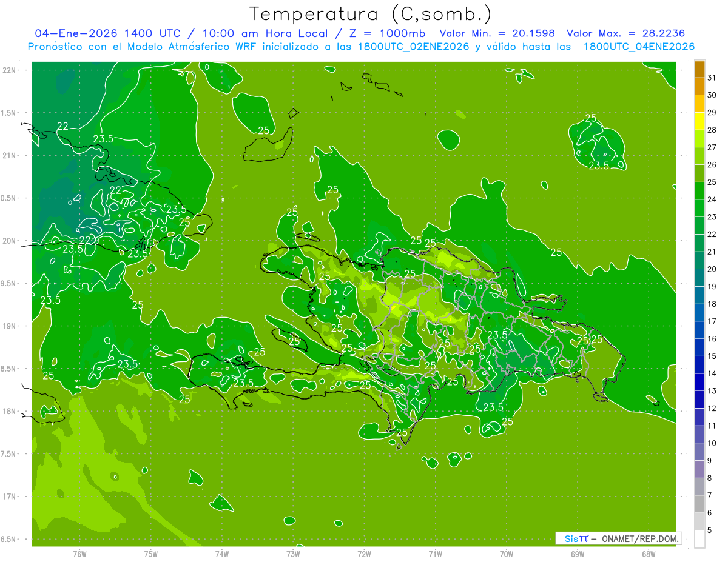Image resolution: width=728 pixels, height=562 pixels.
Task: Click the colorbar scale label "10"
Action: pyautogui.click(x=712, y=443)
